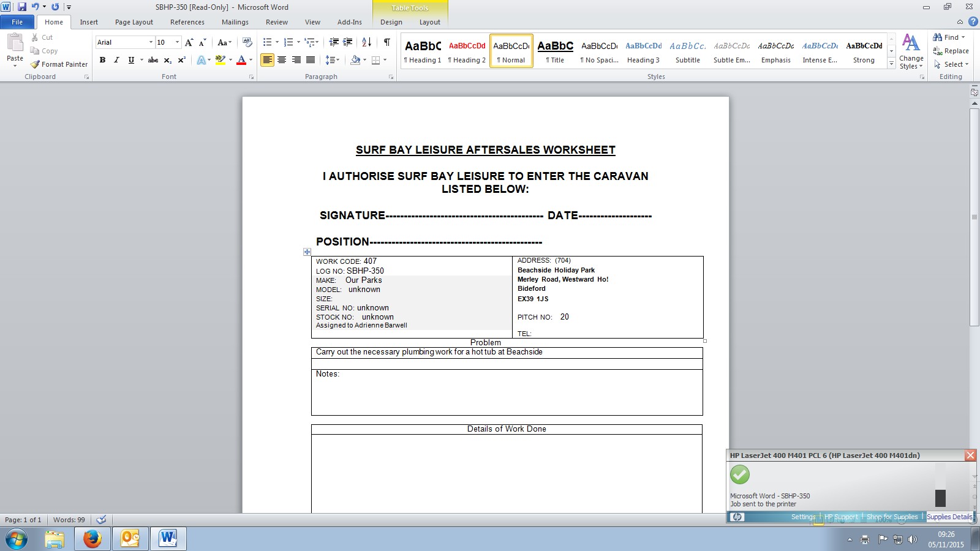This screenshot has width=980, height=551.
Task: Increase paragraph indent
Action: 347,42
